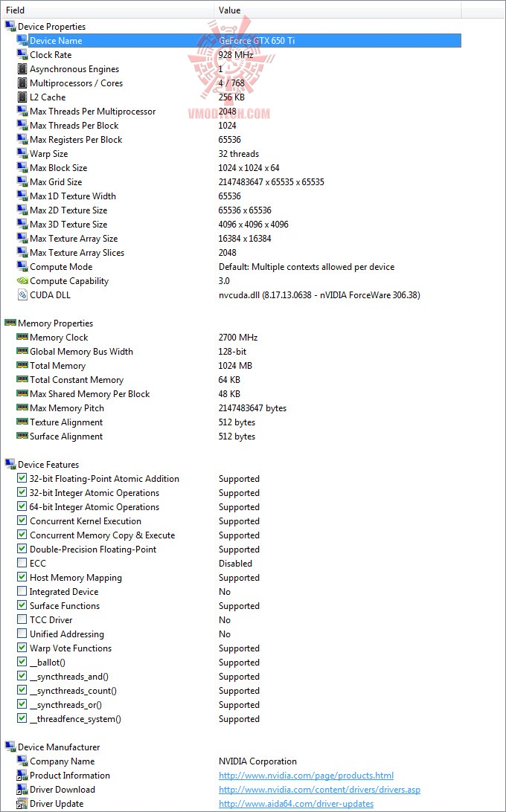Click the Max 3D Texture Size icon
Viewport: 506px width, 812px height.
coord(22,225)
